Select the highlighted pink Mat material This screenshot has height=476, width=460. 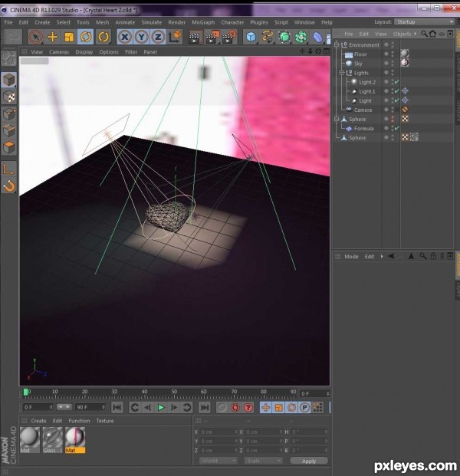(x=75, y=440)
